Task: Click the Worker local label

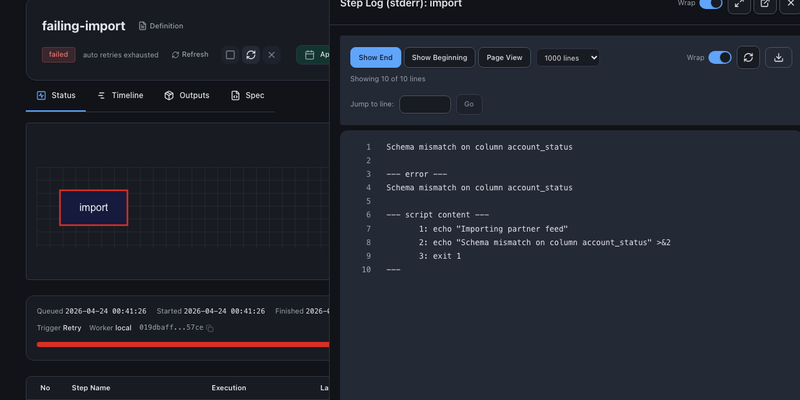Action: (110, 328)
